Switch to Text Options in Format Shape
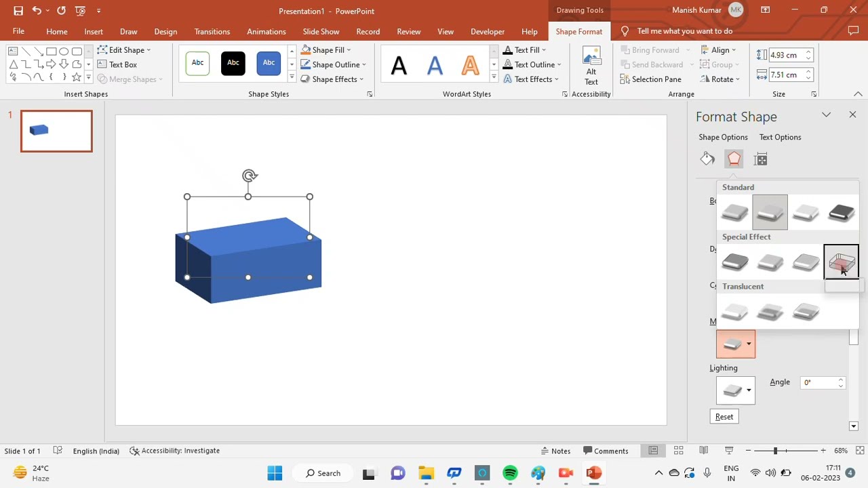Image resolution: width=868 pixels, height=488 pixels. tap(780, 137)
